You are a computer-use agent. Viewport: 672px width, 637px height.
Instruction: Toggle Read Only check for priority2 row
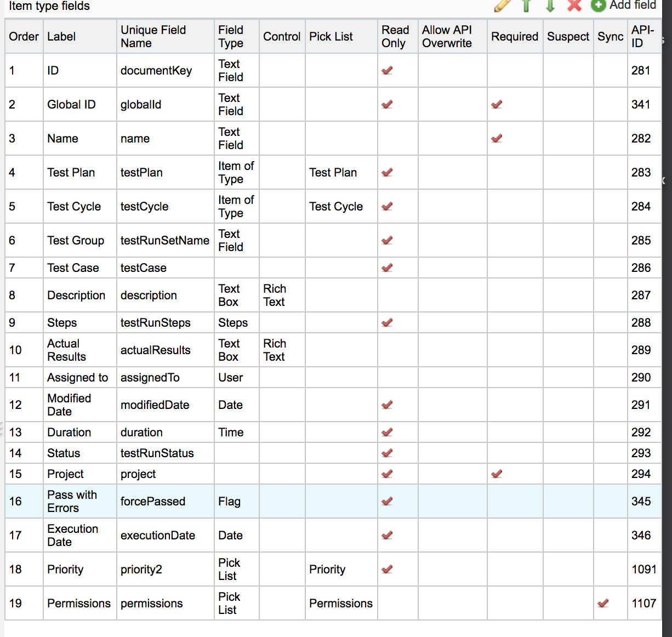point(387,569)
